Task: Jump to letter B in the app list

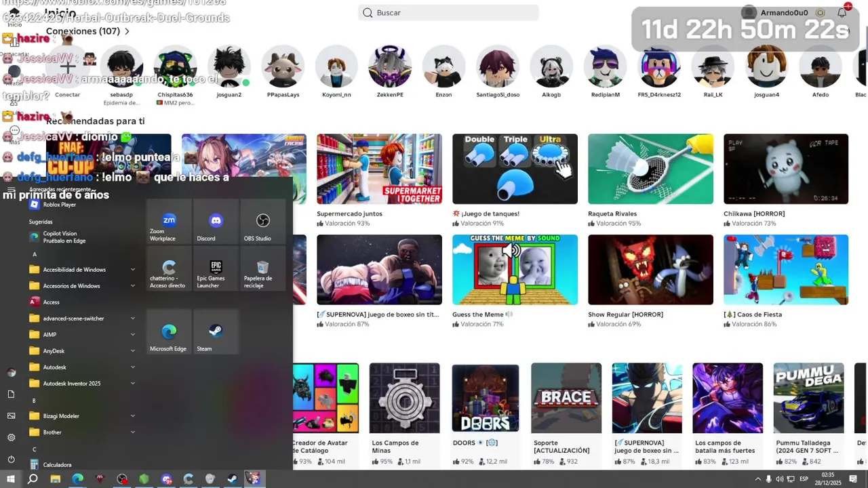Action: (34, 401)
